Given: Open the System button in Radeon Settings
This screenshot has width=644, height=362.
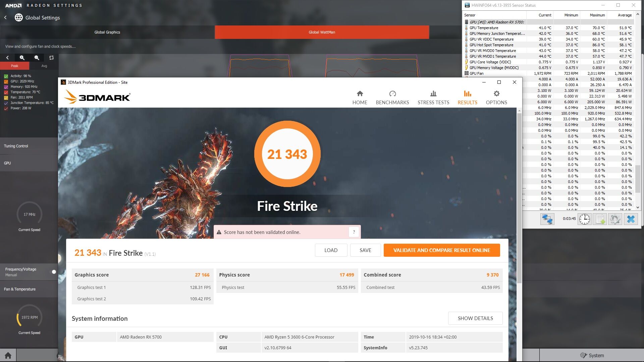Looking at the screenshot, I should click(x=592, y=355).
